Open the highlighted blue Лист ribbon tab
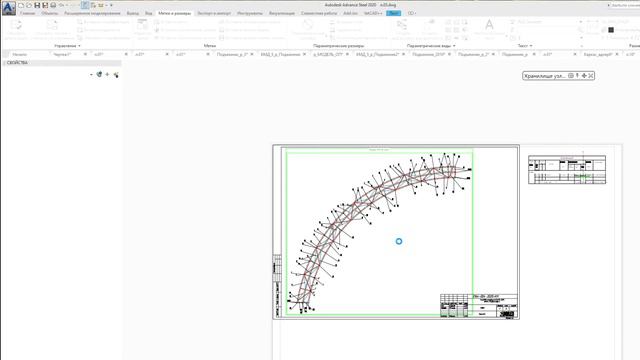This screenshot has width=640, height=360. tap(394, 13)
